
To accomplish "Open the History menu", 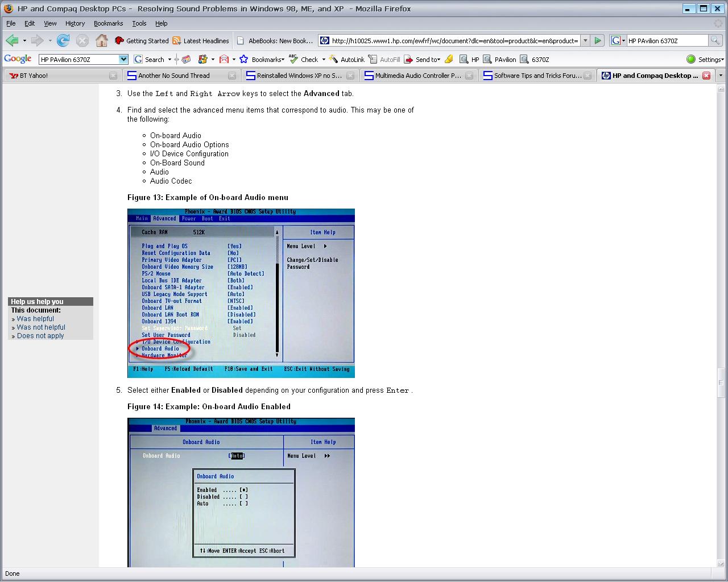I will click(x=75, y=23).
